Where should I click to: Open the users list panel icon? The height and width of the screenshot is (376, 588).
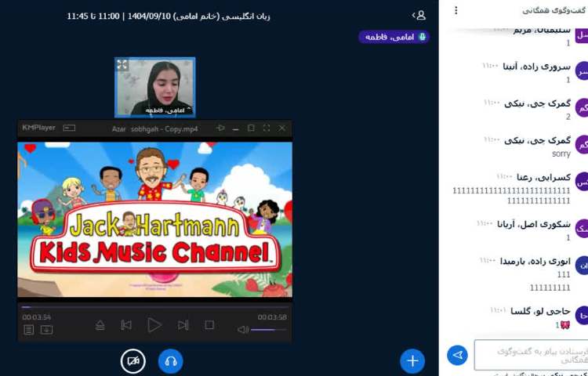click(x=419, y=15)
